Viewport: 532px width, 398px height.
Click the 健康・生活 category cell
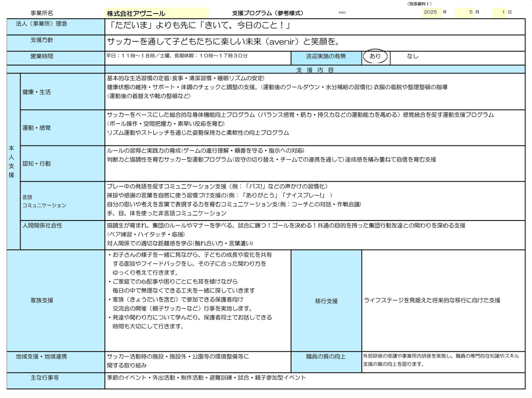coord(62,92)
